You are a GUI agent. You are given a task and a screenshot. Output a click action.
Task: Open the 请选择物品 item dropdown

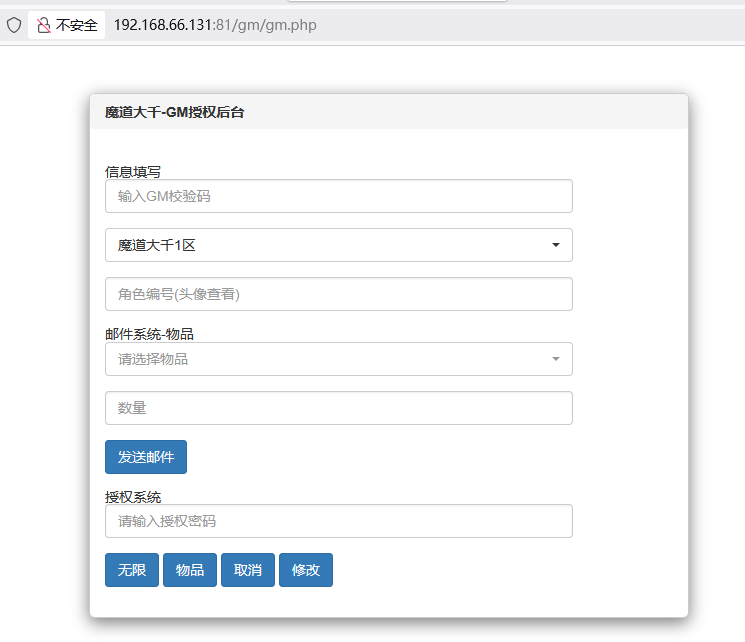[x=339, y=359]
